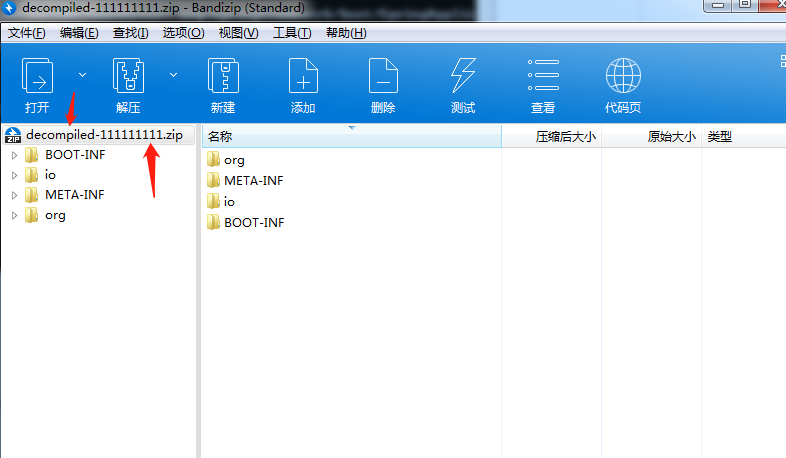This screenshot has height=458, width=786.
Task: Select BOOT-INF folder in left tree
Action: pyautogui.click(x=65, y=155)
